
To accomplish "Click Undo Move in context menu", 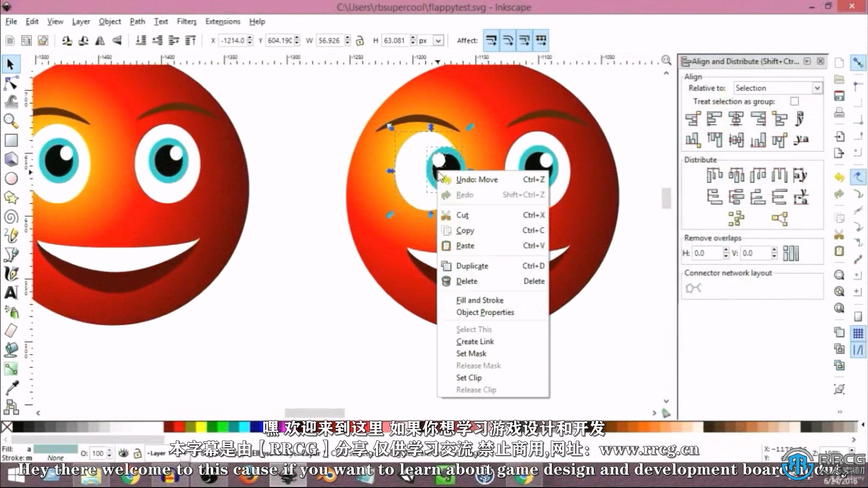I will click(x=477, y=179).
